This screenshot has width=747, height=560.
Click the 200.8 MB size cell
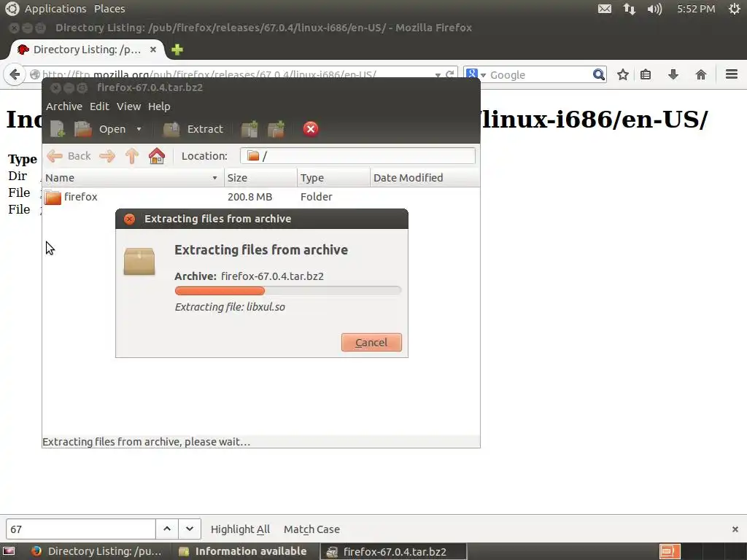pos(249,197)
